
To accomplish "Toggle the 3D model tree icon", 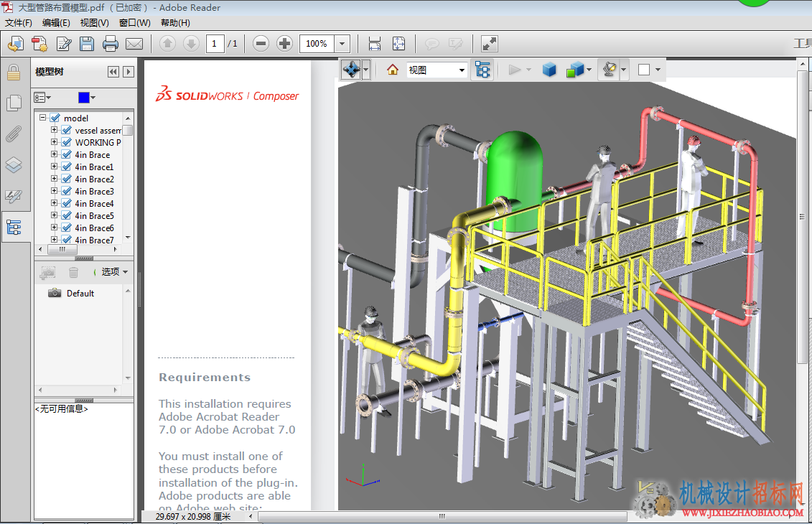I will pyautogui.click(x=482, y=70).
